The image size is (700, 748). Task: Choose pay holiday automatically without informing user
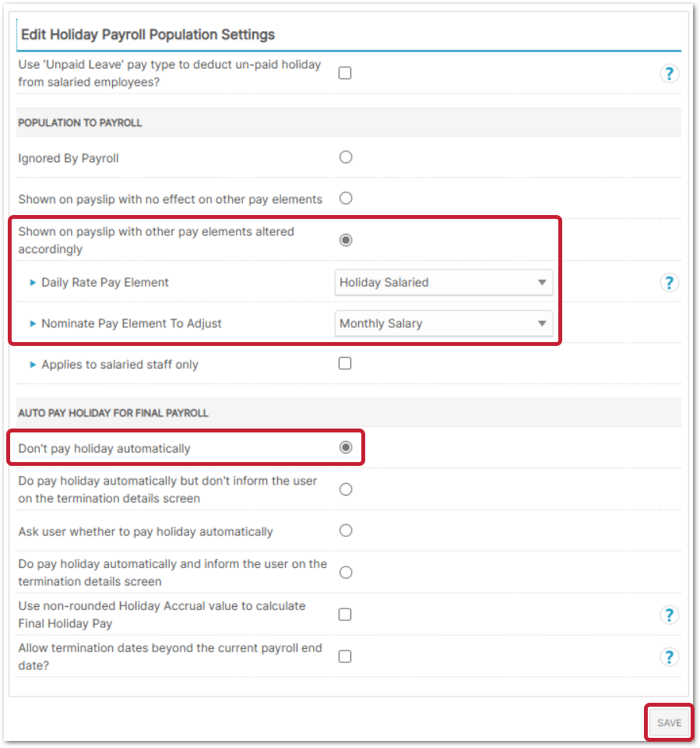pyautogui.click(x=346, y=489)
